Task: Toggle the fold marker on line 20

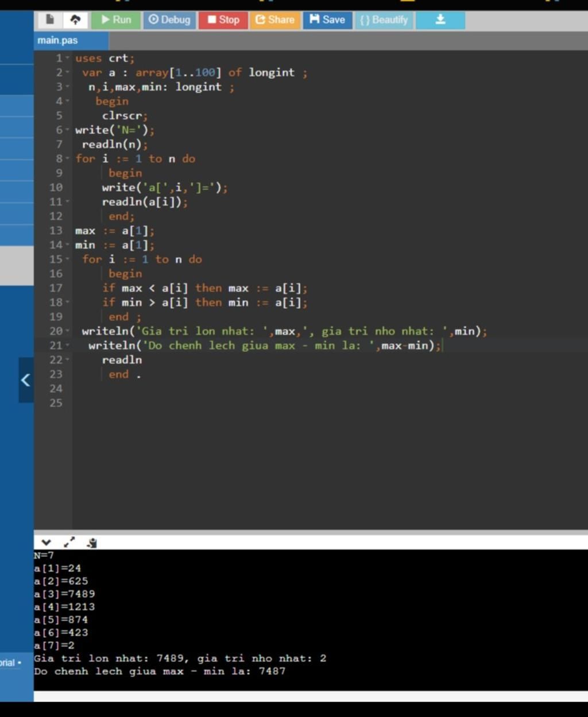Action: point(68,331)
